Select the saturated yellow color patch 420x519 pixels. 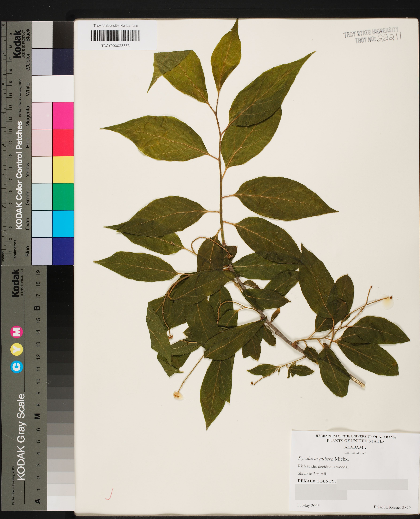[x=63, y=169]
